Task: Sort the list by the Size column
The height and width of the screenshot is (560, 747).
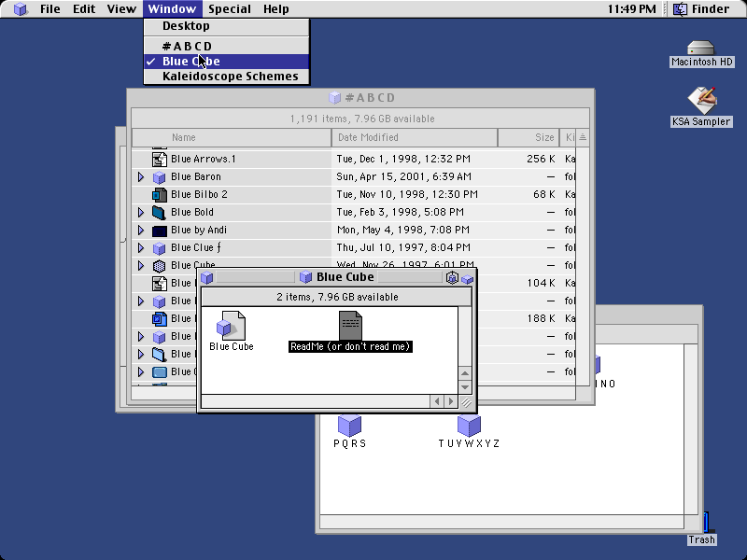Action: pos(529,137)
